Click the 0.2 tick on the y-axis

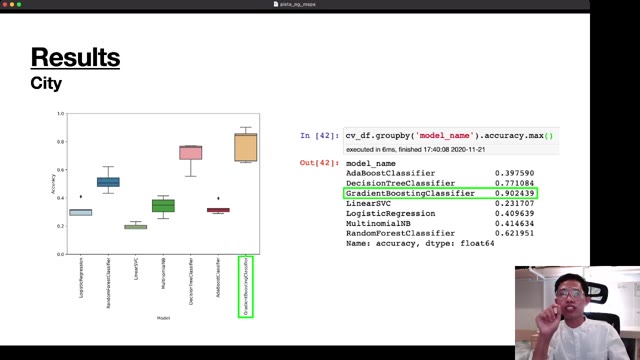(x=60, y=226)
